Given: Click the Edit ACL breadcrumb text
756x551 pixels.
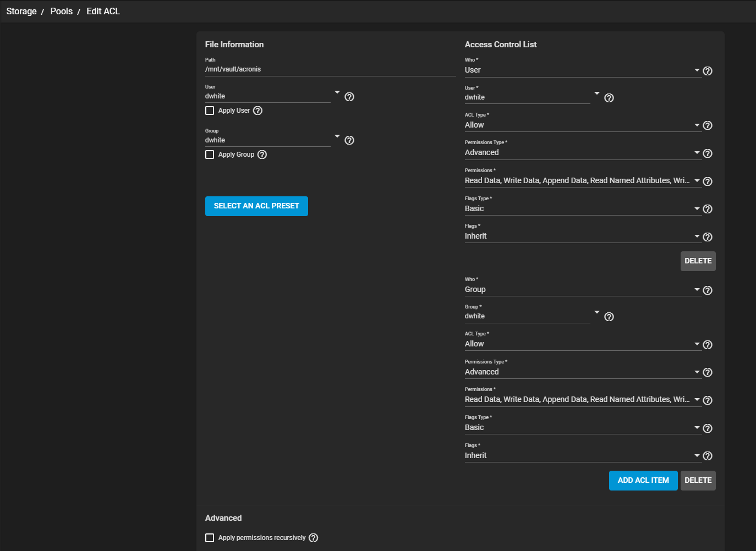Looking at the screenshot, I should tap(103, 12).
